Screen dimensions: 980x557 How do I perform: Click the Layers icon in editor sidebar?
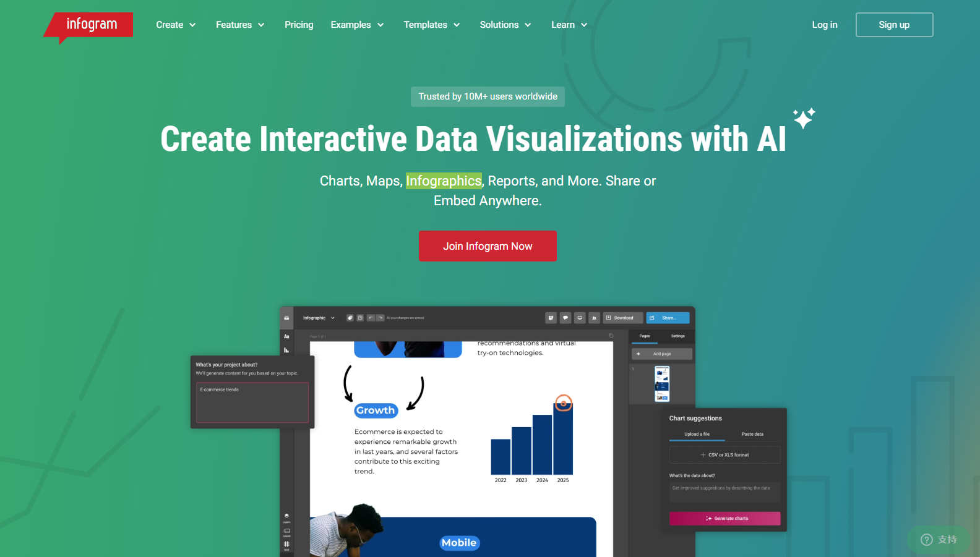tap(286, 517)
